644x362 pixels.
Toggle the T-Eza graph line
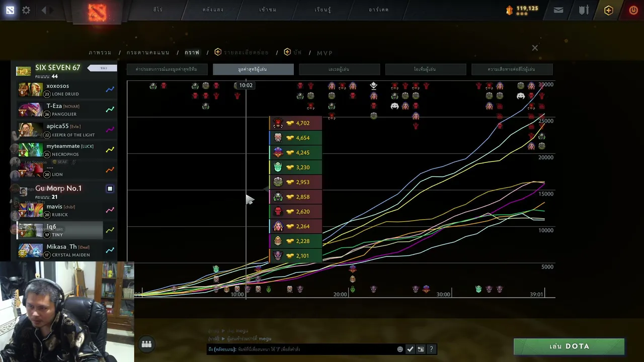tap(110, 110)
